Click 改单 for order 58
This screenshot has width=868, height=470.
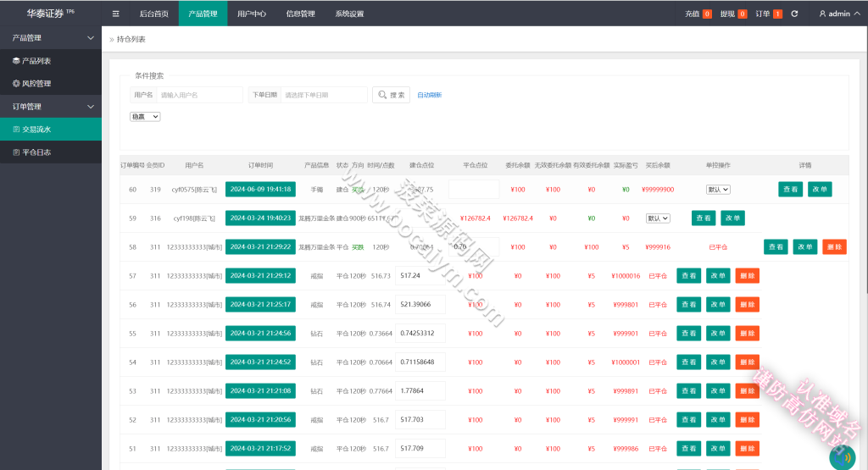[x=805, y=247]
